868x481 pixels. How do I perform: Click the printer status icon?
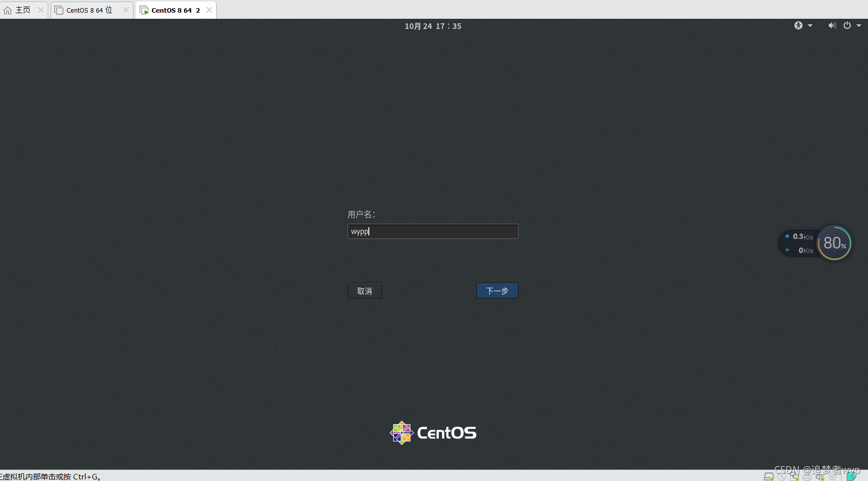point(807,477)
